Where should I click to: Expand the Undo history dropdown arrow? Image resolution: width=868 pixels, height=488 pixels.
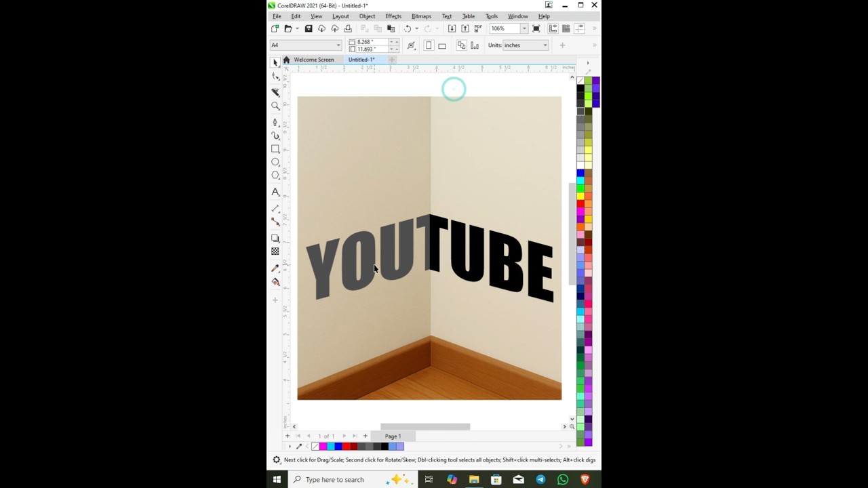[416, 28]
